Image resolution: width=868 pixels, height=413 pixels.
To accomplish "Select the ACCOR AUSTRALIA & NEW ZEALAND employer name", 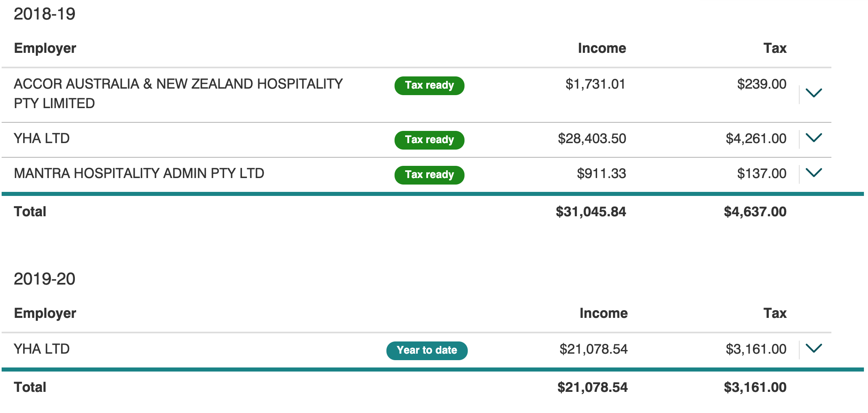I will 178,93.
